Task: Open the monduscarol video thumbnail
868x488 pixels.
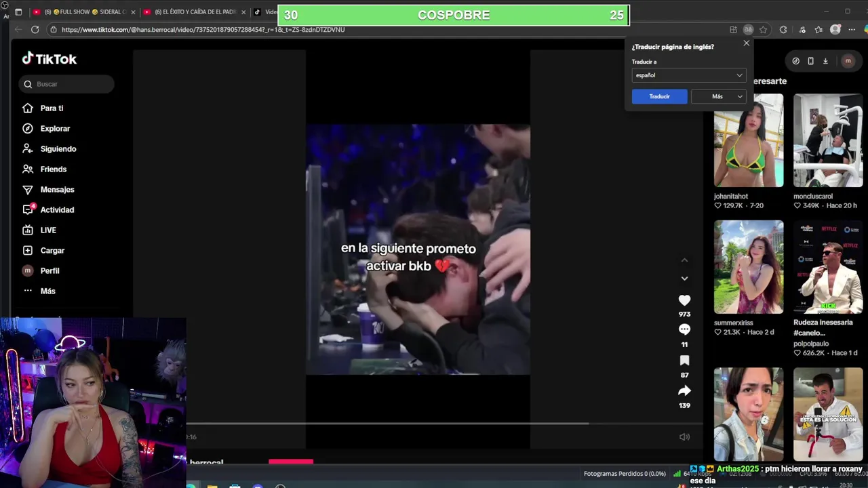Action: pos(828,140)
